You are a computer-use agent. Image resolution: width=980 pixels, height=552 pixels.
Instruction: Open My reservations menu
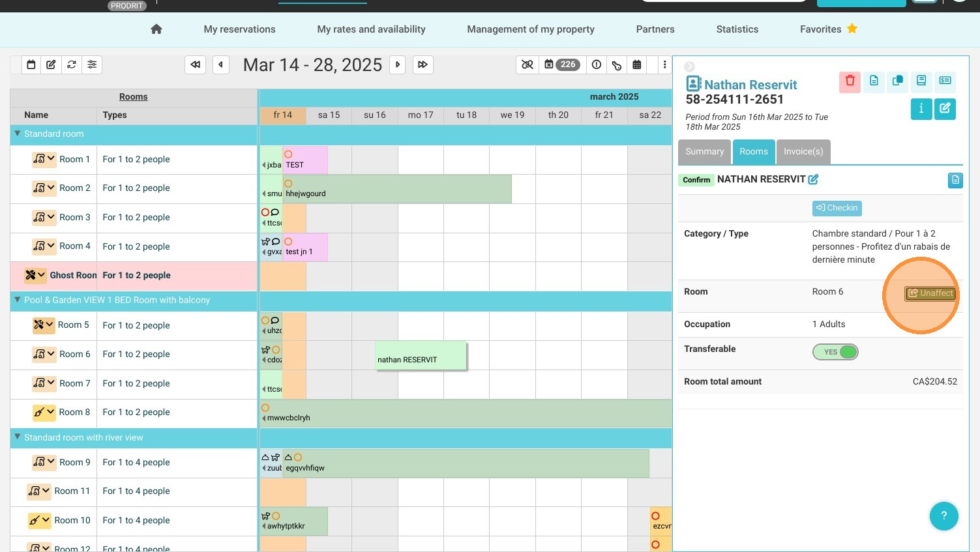point(239,29)
